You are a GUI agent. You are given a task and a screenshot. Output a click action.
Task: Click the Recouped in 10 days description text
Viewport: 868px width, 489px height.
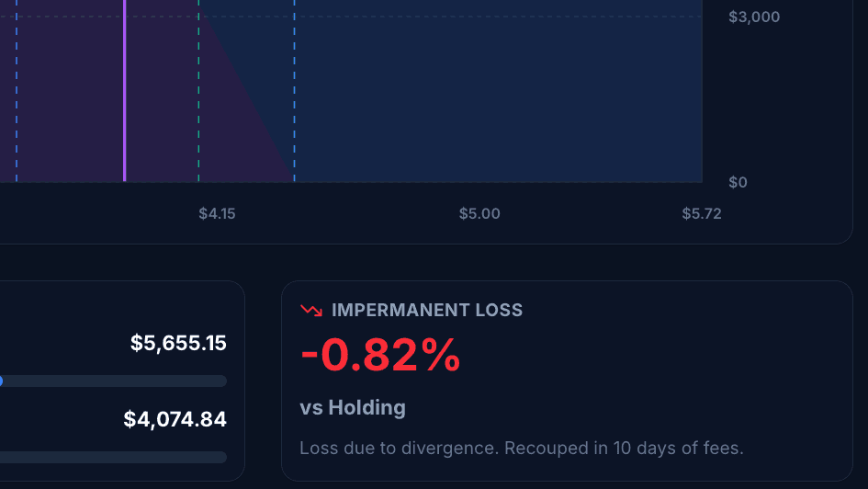(522, 448)
